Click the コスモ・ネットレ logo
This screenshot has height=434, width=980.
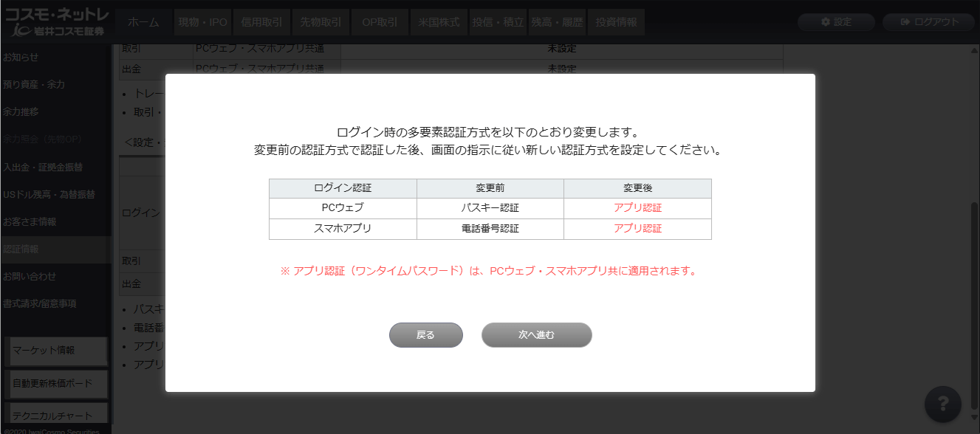click(x=56, y=22)
